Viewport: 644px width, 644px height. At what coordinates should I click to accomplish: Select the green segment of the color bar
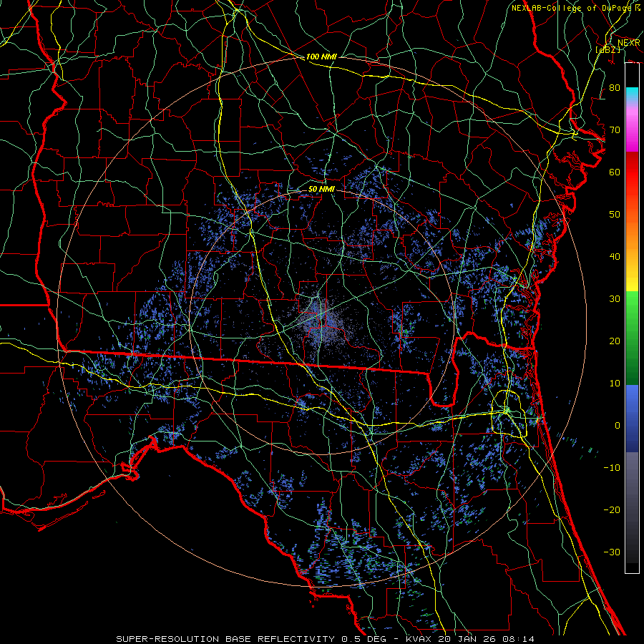pos(632,338)
